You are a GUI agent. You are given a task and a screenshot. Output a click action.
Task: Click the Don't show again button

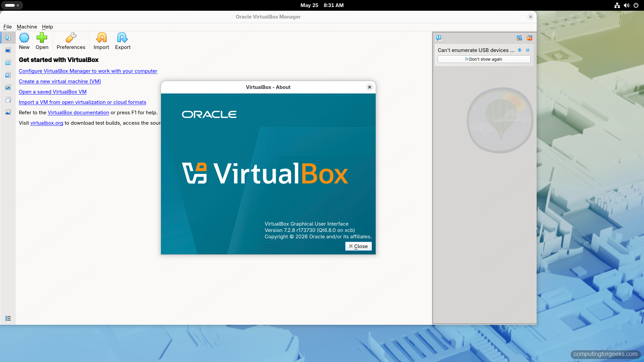484,59
